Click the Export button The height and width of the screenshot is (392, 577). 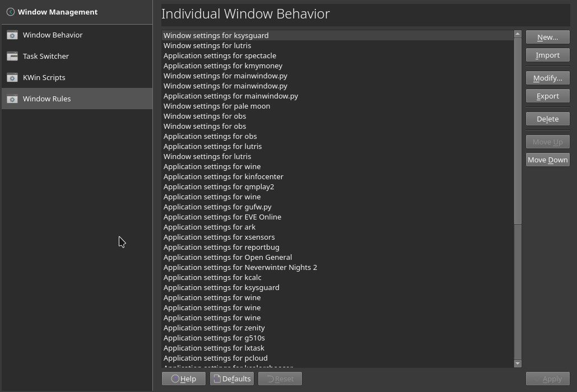pos(547,96)
